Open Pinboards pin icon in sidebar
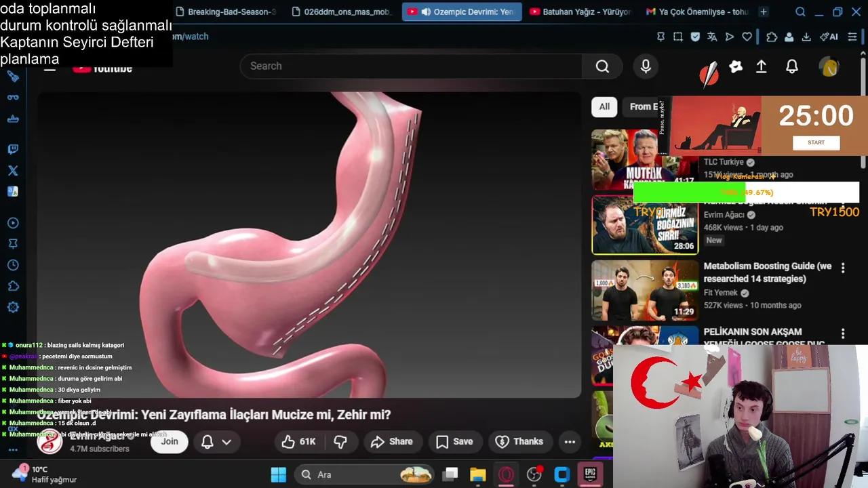 (x=13, y=244)
